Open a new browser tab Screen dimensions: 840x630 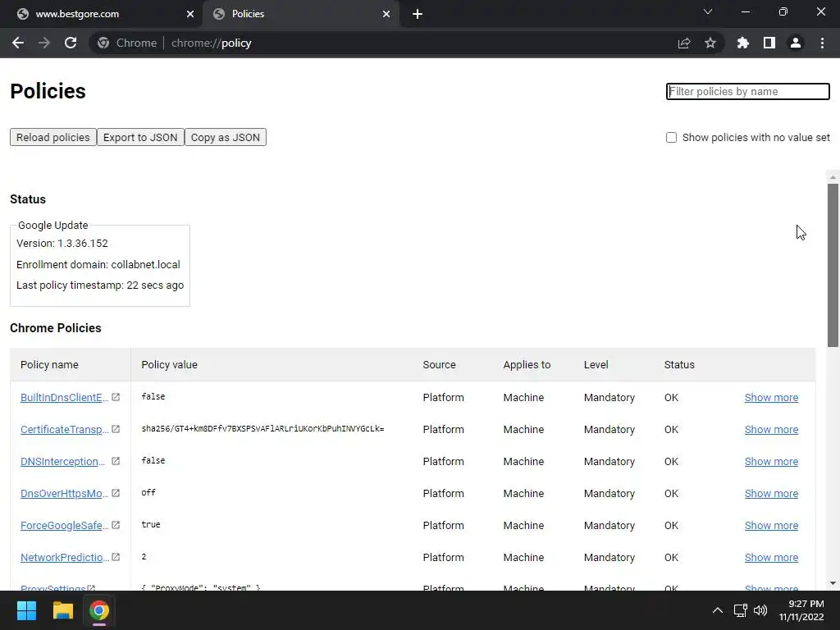[x=418, y=14]
